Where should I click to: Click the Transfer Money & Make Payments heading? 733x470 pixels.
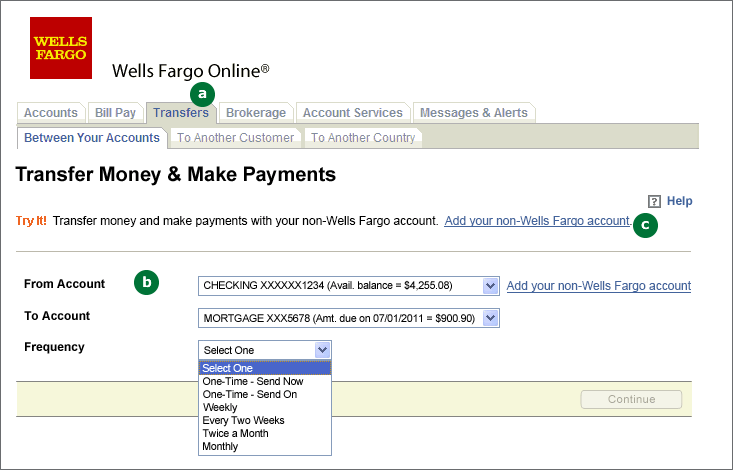(x=176, y=174)
